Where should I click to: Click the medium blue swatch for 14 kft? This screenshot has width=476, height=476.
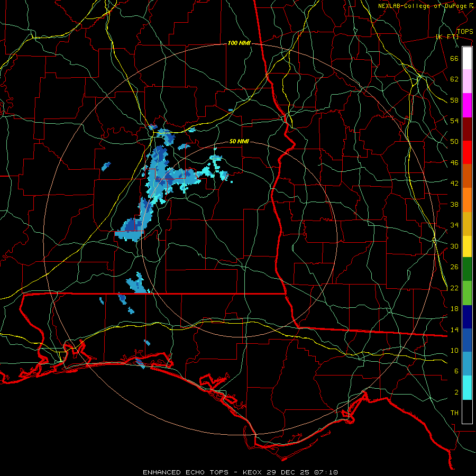[x=467, y=340]
